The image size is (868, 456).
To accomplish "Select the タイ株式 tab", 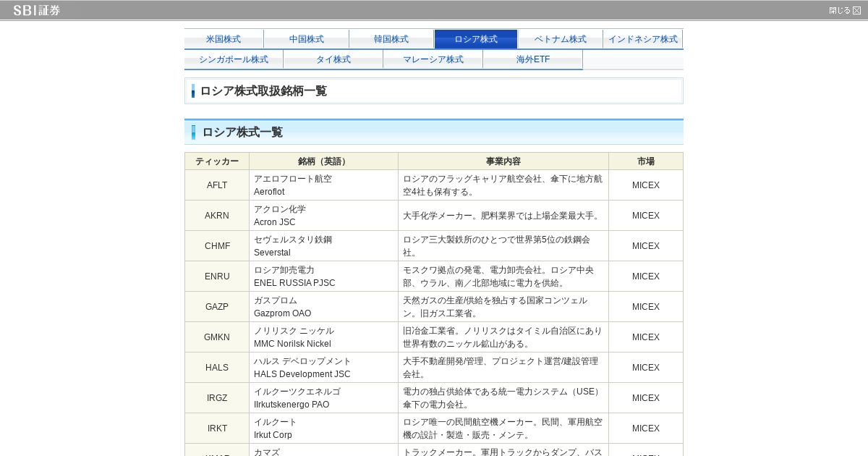I will (x=333, y=59).
